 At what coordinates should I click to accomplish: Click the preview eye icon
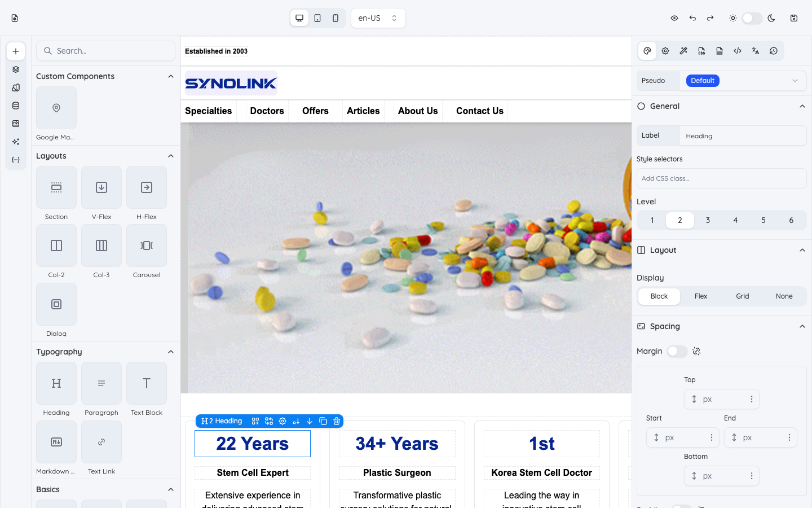click(x=674, y=18)
